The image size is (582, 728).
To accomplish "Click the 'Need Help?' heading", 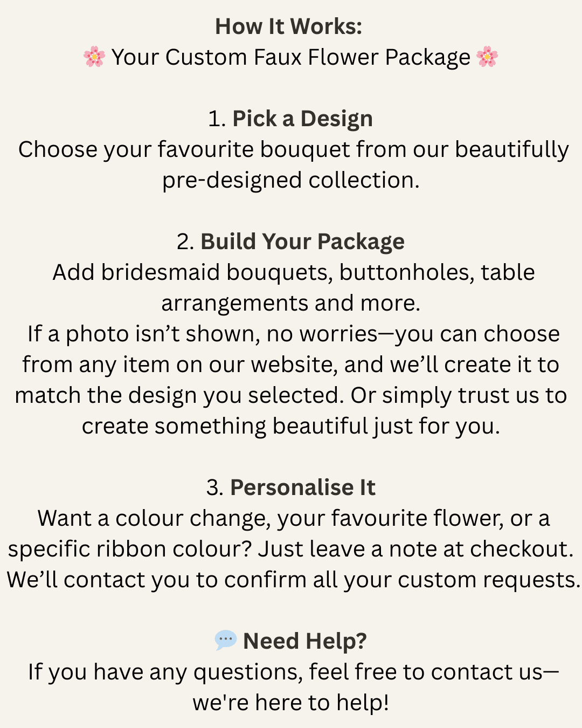I will pos(305,641).
